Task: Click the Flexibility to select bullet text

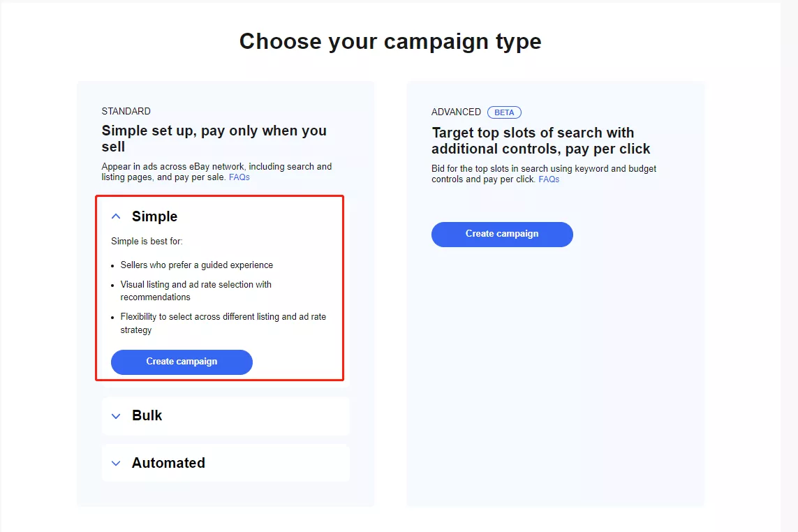Action: [x=223, y=323]
